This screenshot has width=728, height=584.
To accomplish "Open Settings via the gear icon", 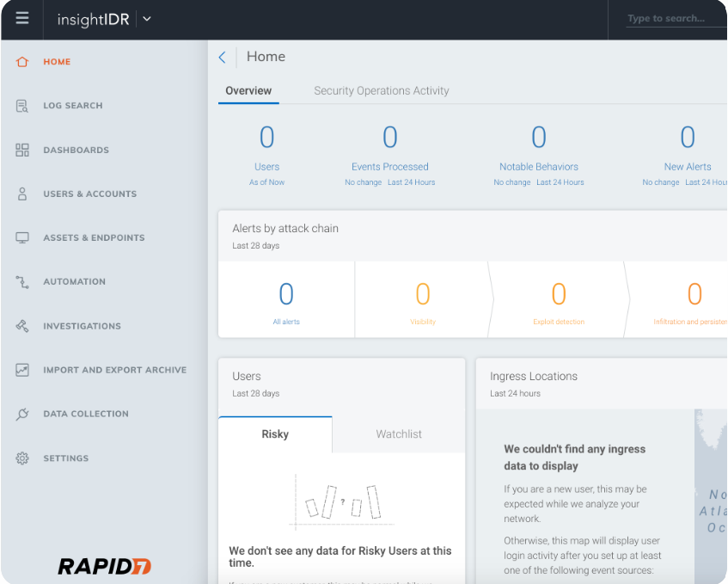I will (x=22, y=458).
